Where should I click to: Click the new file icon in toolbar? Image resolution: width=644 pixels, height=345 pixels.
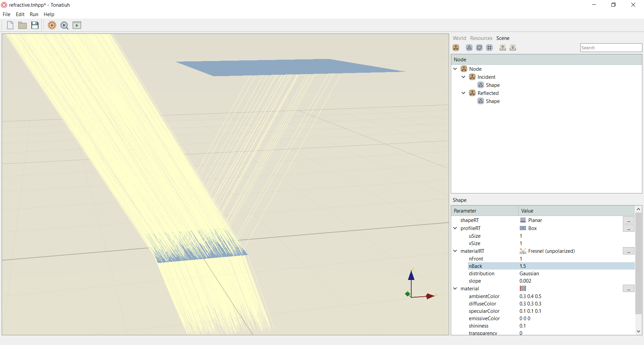coord(10,25)
